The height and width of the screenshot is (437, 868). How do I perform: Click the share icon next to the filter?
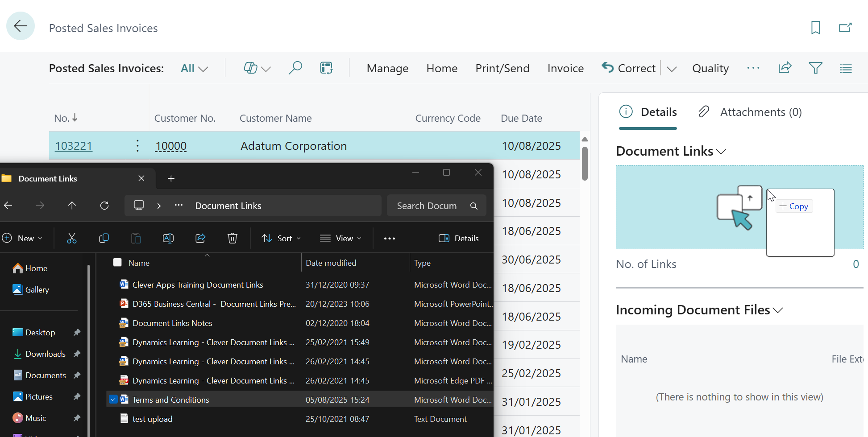785,68
